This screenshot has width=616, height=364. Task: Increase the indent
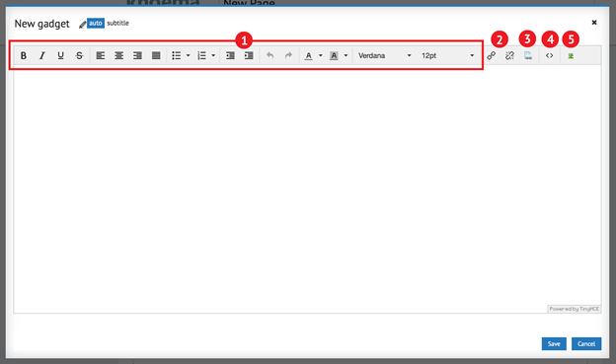coord(249,56)
